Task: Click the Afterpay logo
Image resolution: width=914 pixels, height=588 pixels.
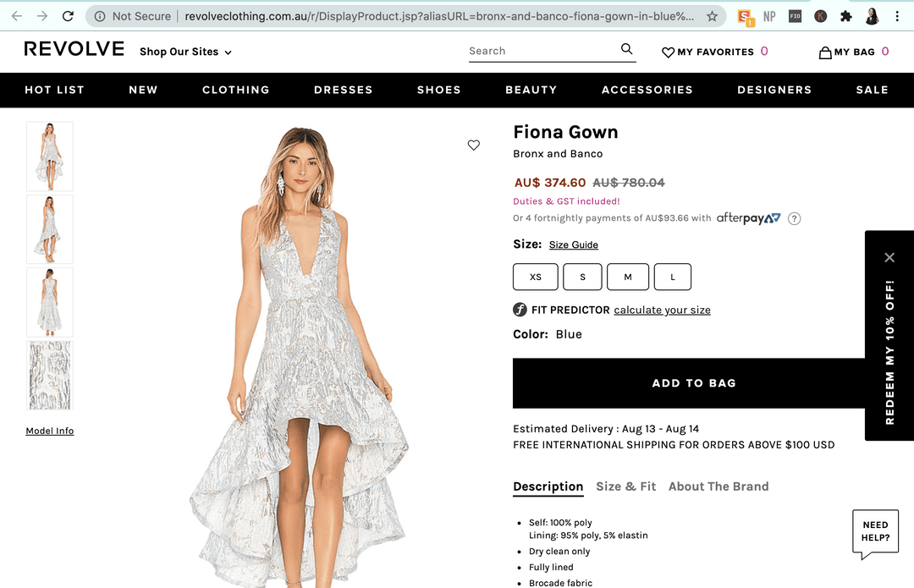Action: pyautogui.click(x=748, y=217)
